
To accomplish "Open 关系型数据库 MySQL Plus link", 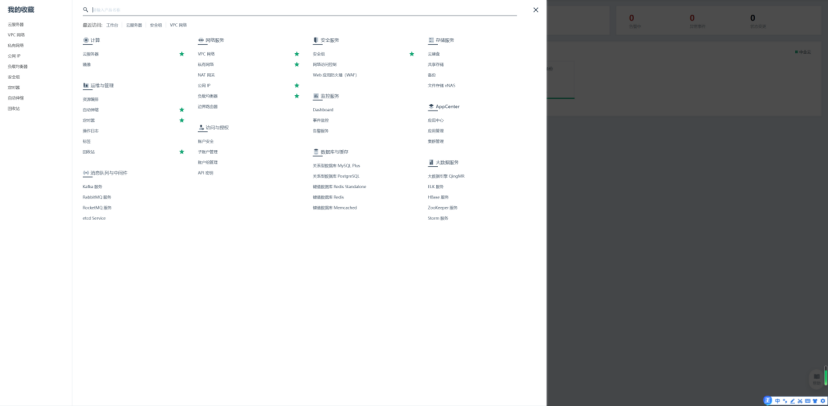I will pos(336,165).
